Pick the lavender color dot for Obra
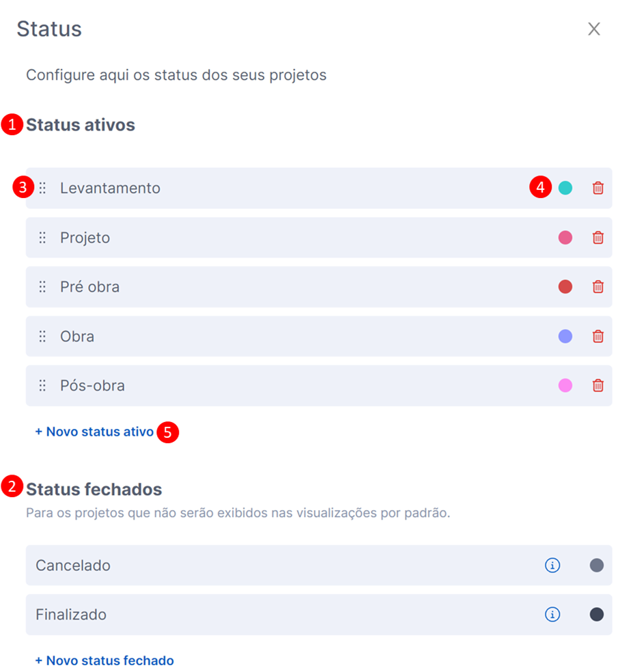Image resolution: width=635 pixels, height=672 pixels. [565, 336]
